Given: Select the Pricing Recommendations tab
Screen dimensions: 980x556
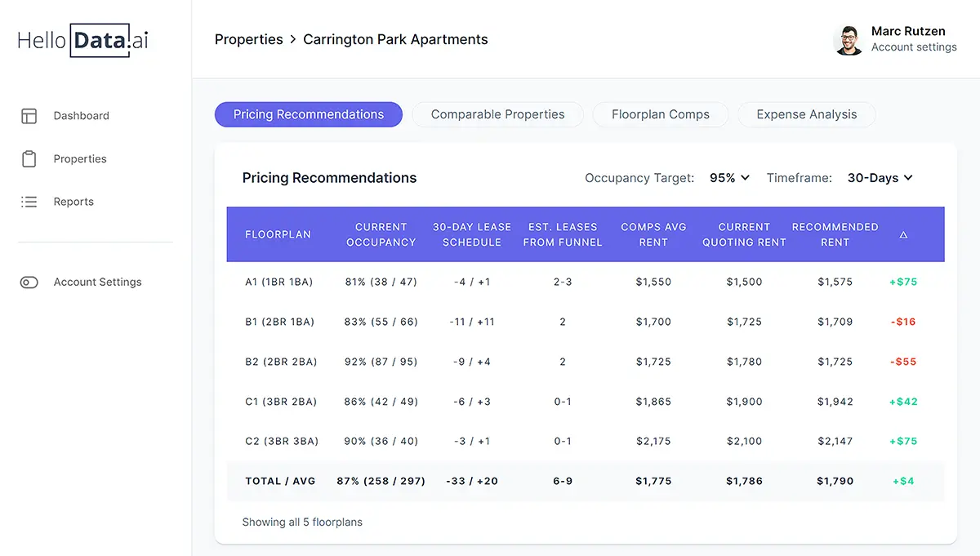Looking at the screenshot, I should click(x=308, y=114).
